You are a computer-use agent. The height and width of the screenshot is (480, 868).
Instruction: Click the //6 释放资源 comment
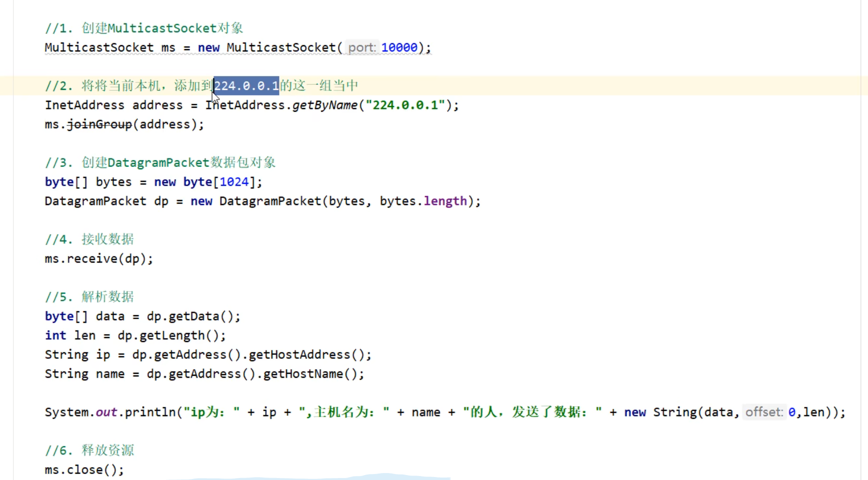[x=89, y=451]
